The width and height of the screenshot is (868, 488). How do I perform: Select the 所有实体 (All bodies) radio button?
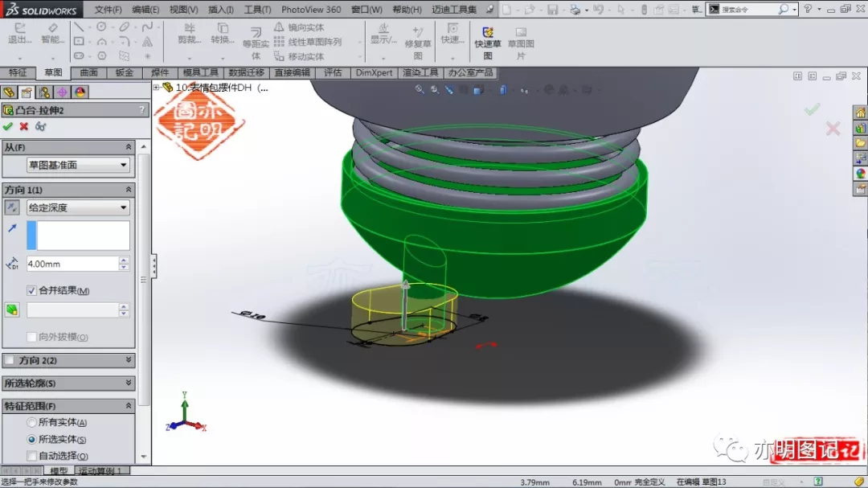pos(31,423)
